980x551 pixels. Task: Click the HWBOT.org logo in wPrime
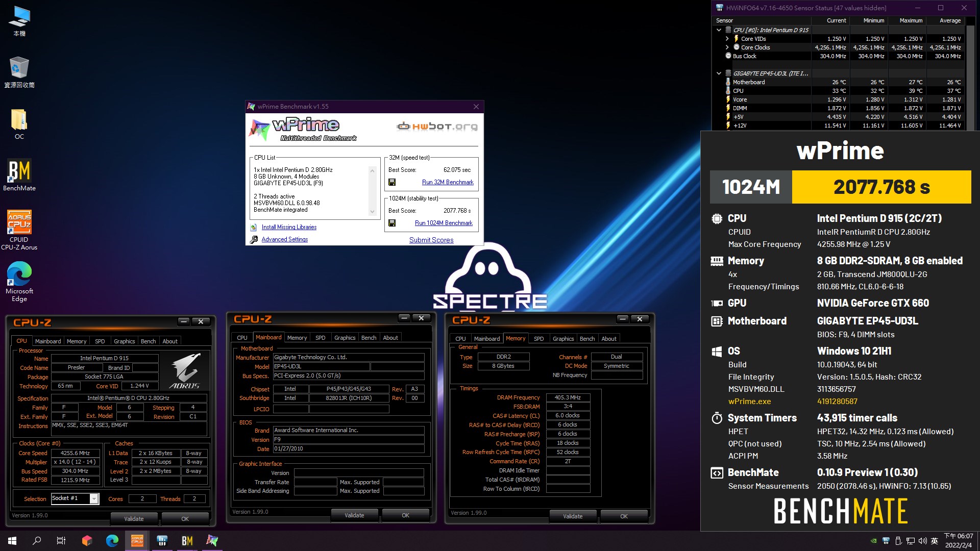pyautogui.click(x=437, y=126)
